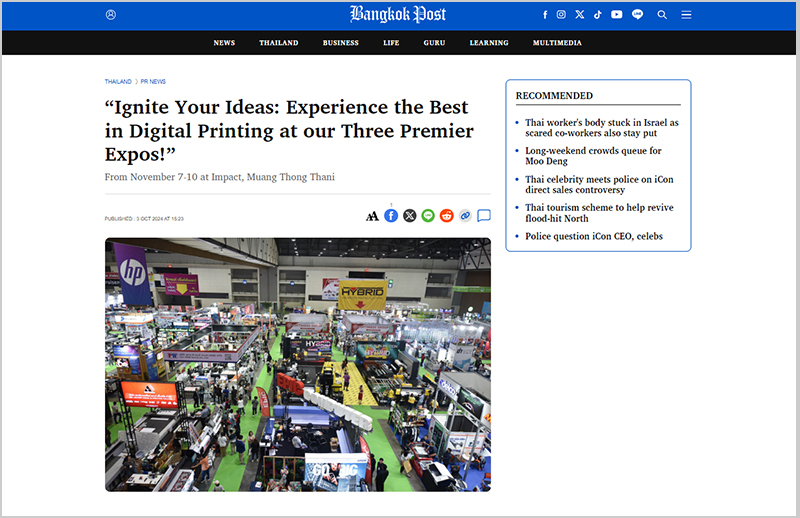This screenshot has width=800, height=518.
Task: Open 'Police question iCon CEO, celebs' story
Action: coord(594,236)
